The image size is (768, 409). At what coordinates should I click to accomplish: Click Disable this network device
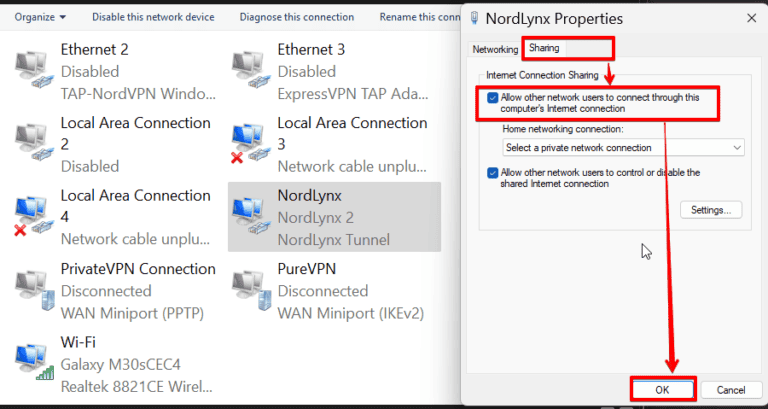(x=152, y=17)
